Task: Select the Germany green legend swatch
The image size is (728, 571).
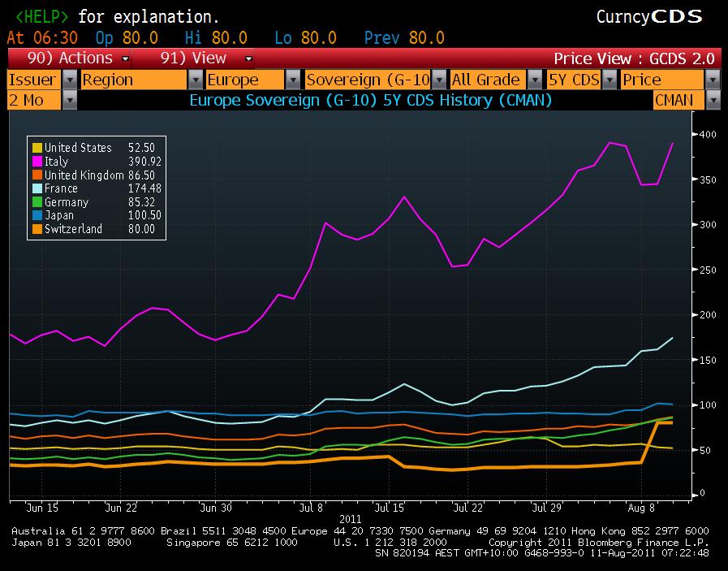Action: click(37, 202)
